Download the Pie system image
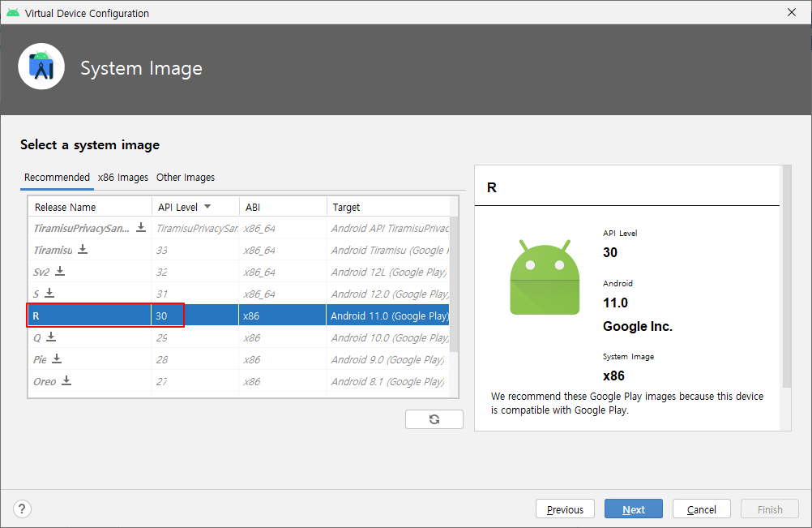This screenshot has width=812, height=528. coord(57,358)
